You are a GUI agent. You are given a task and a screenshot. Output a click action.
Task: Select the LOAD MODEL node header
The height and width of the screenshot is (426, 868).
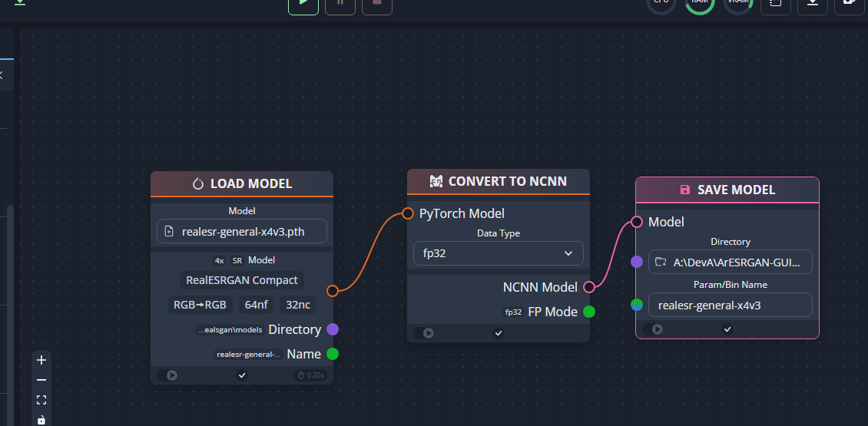(242, 183)
